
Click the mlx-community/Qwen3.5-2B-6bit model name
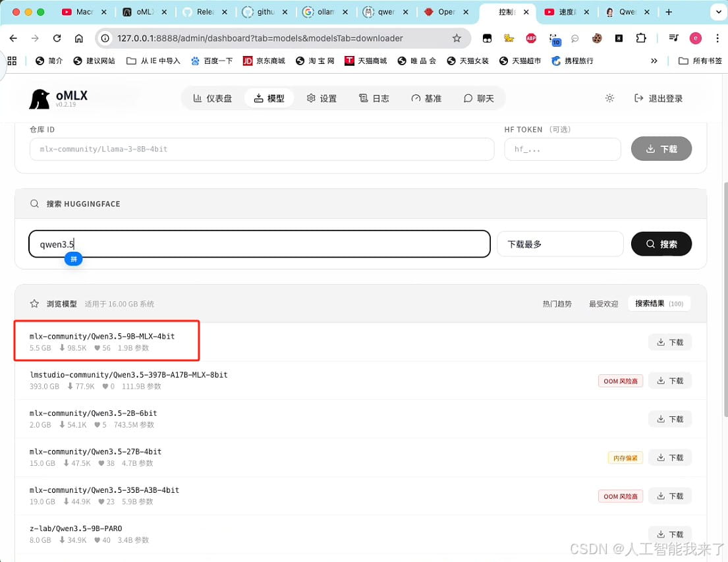click(94, 413)
